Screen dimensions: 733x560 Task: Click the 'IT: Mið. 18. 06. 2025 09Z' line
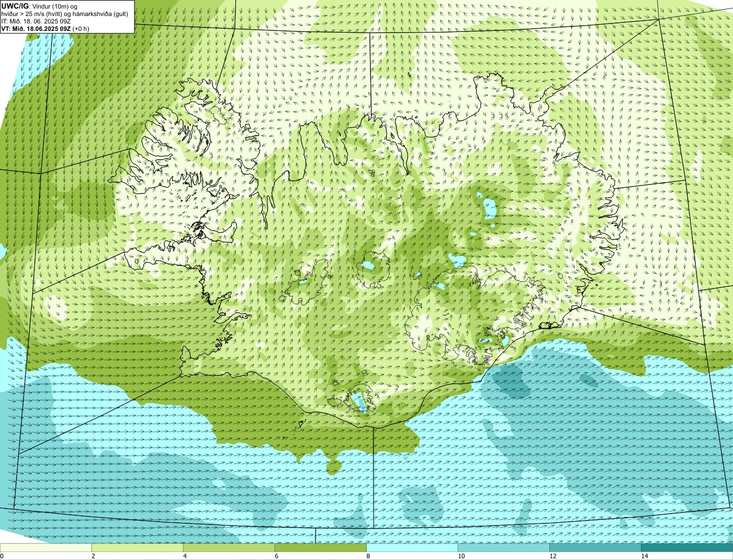pyautogui.click(x=36, y=21)
